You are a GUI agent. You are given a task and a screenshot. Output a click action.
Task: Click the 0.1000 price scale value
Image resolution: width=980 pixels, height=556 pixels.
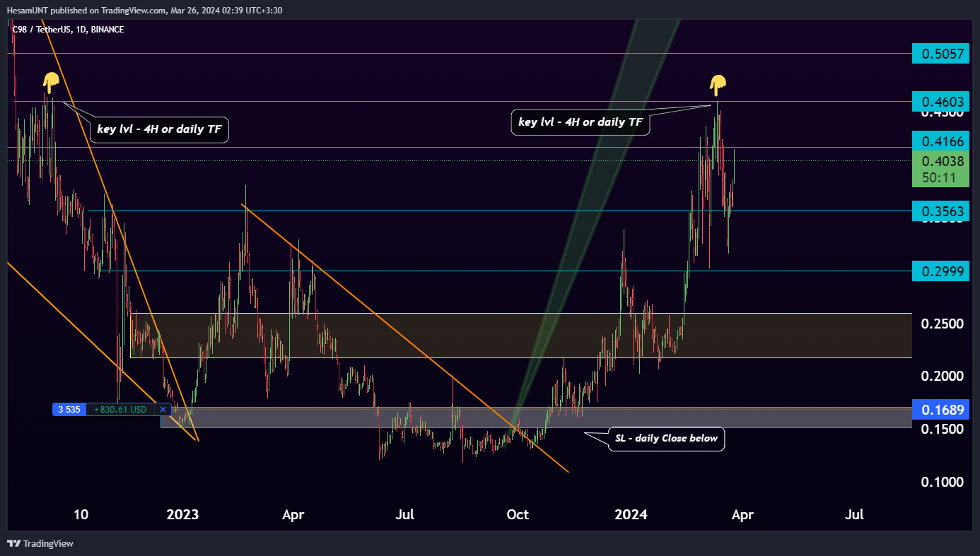943,482
